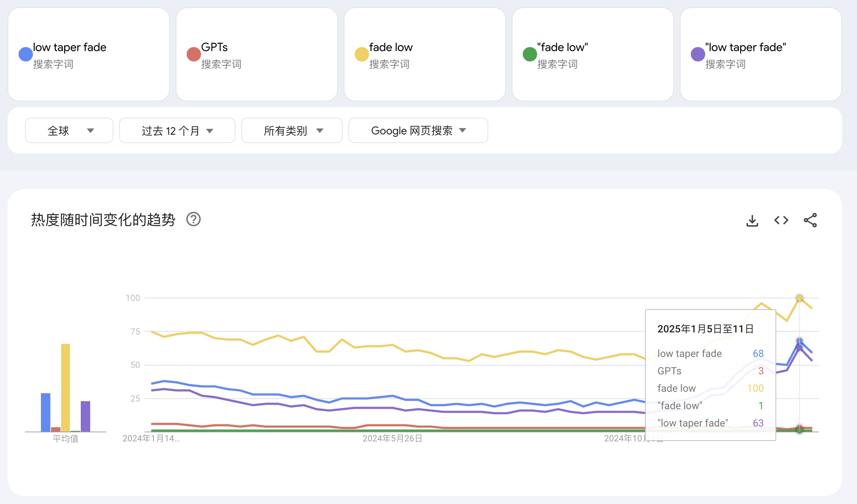Open the 过去 12 个月 time range dropdown
This screenshot has width=857, height=504.
177,130
